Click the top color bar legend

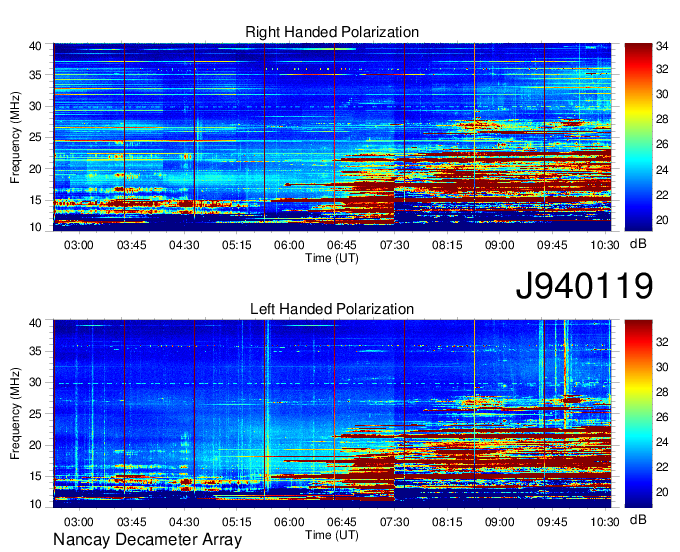click(x=638, y=137)
